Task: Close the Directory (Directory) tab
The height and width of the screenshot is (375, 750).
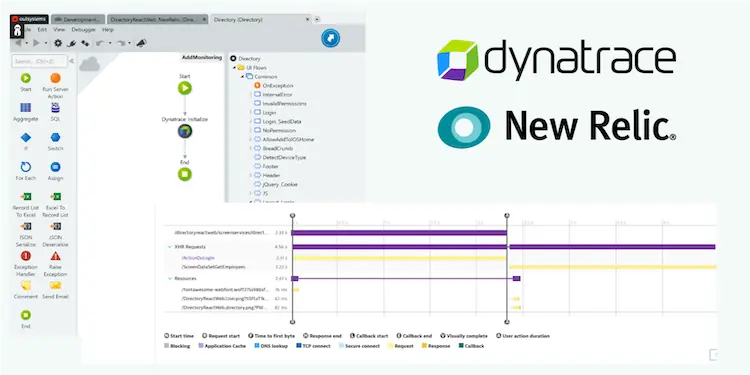Action: click(x=308, y=20)
